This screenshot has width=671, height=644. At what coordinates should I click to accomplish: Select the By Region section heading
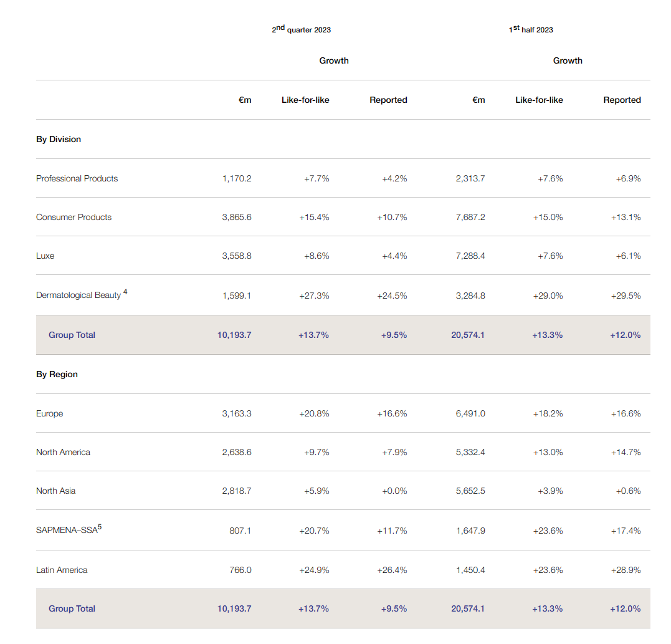tap(57, 374)
